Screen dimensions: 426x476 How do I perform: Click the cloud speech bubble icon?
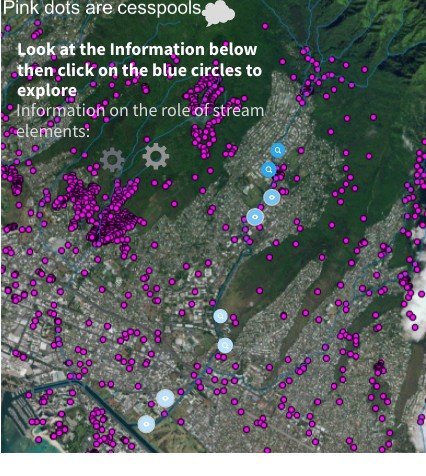click(219, 13)
